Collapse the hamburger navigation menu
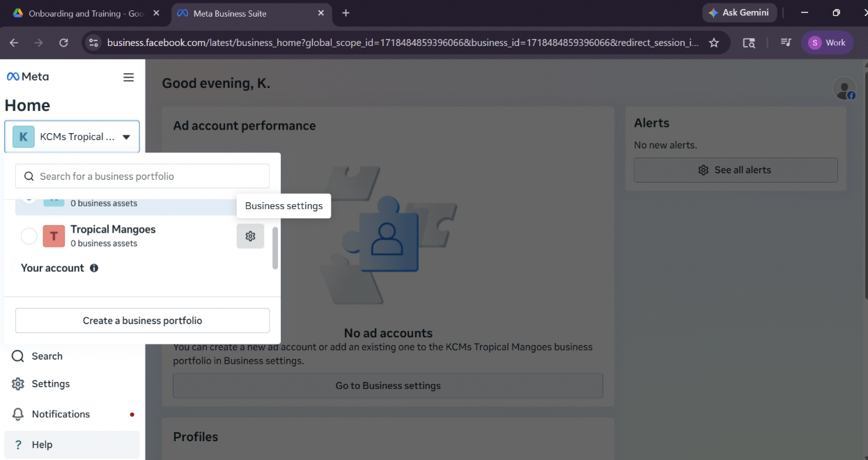The height and width of the screenshot is (460, 868). click(128, 77)
